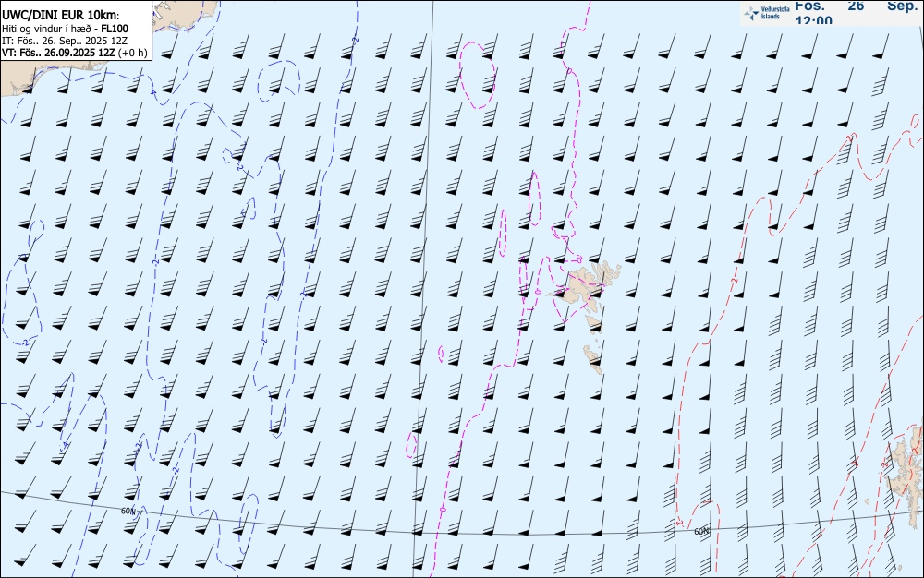Click the 'VT: Fös.. 26.09.2025 12Z (+0 h)' line
The image size is (924, 578).
(74, 53)
